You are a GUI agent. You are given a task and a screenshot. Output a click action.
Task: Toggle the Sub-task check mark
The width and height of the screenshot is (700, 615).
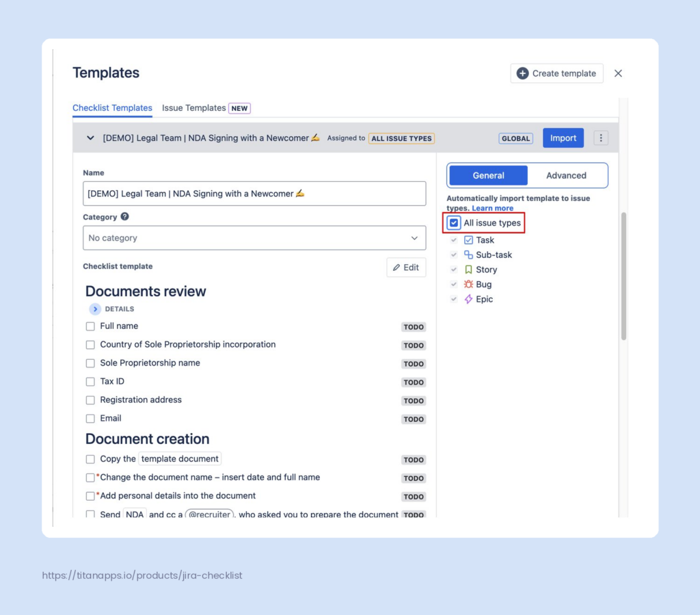(454, 255)
